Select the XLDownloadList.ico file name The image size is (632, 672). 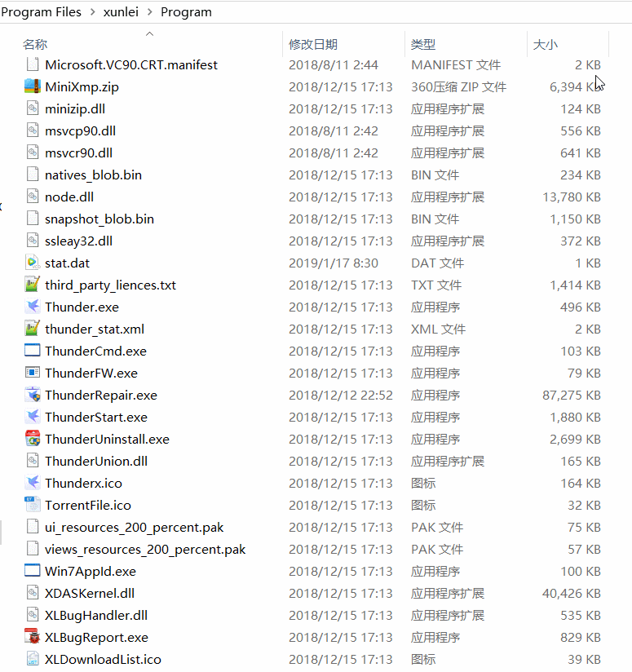pyautogui.click(x=103, y=659)
